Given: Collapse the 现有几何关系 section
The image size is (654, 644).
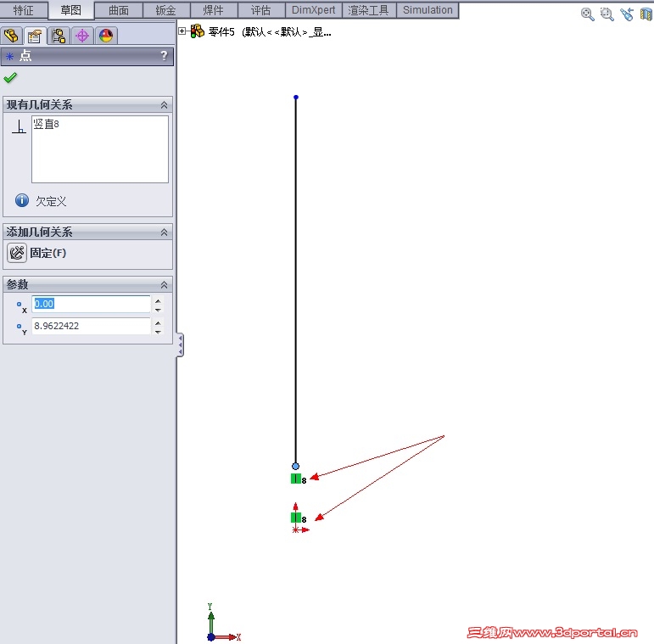Looking at the screenshot, I should pyautogui.click(x=164, y=105).
